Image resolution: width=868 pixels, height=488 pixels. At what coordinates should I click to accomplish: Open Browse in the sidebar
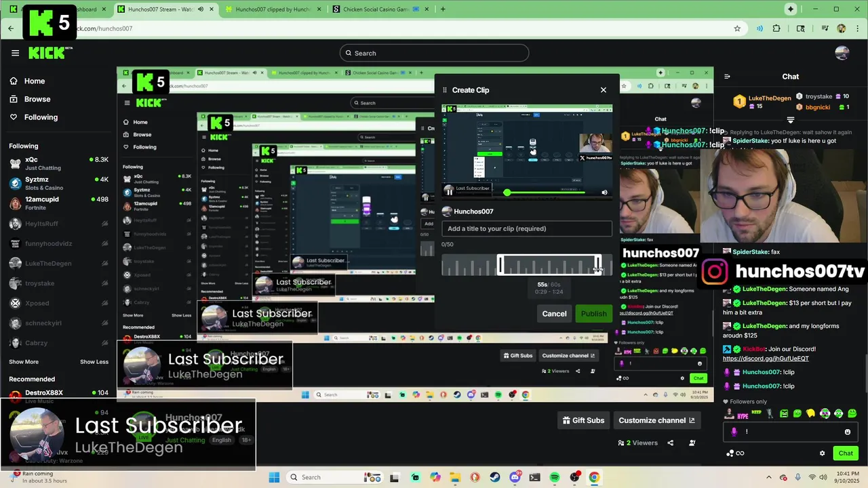pyautogui.click(x=30, y=99)
